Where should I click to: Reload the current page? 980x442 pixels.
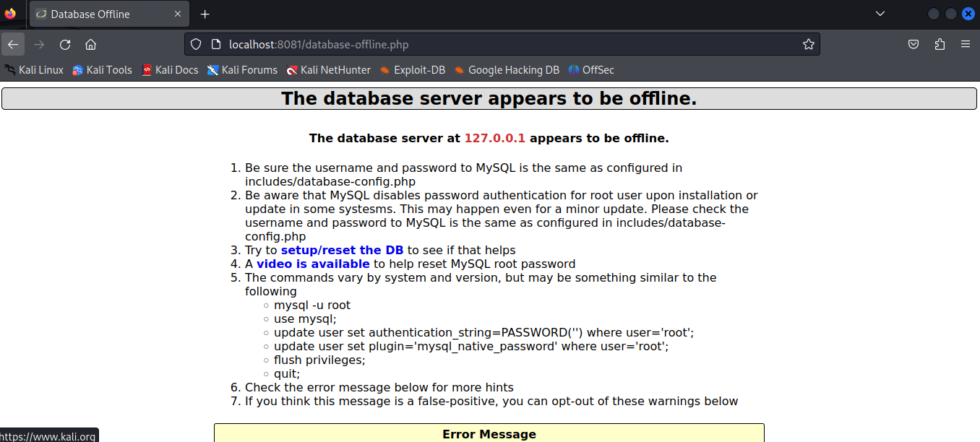(64, 44)
